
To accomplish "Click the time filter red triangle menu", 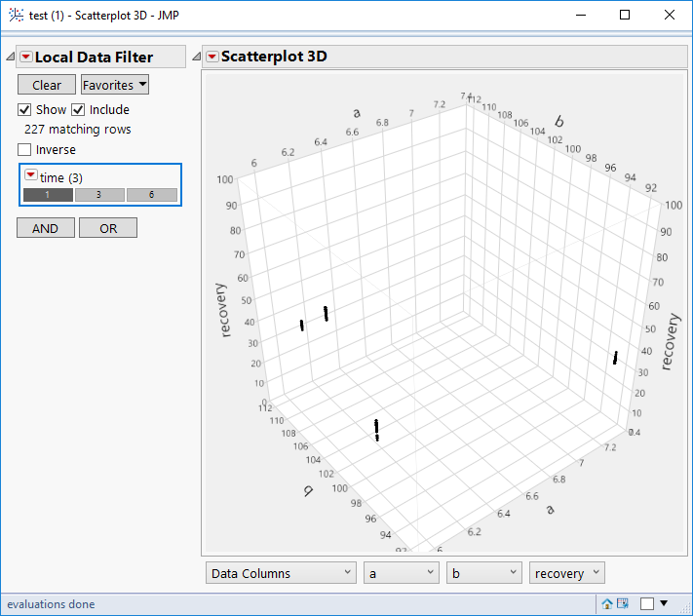I will click(30, 176).
